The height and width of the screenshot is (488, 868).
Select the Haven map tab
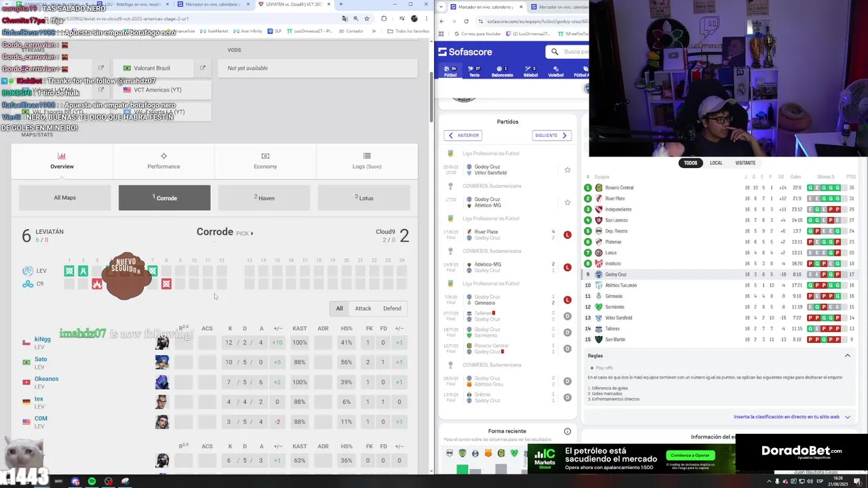[264, 198]
